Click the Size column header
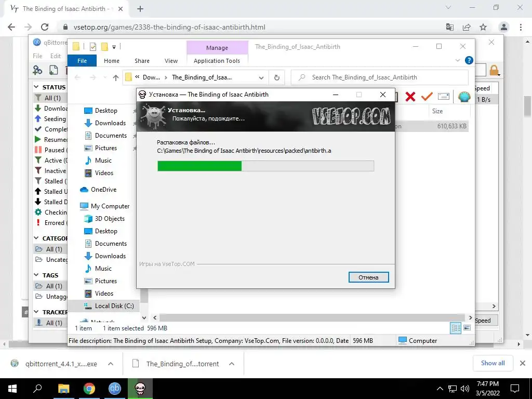Image resolution: width=532 pixels, height=399 pixels. click(437, 111)
